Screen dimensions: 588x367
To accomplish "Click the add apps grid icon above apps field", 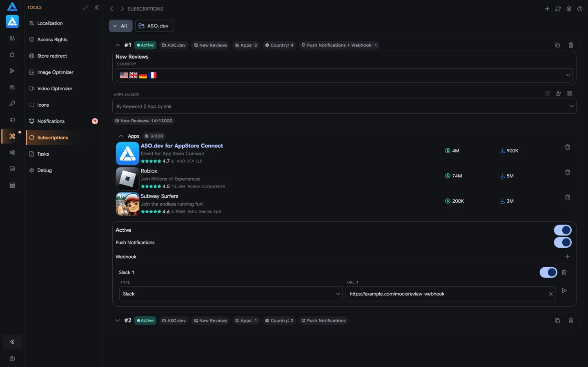I will (548, 93).
